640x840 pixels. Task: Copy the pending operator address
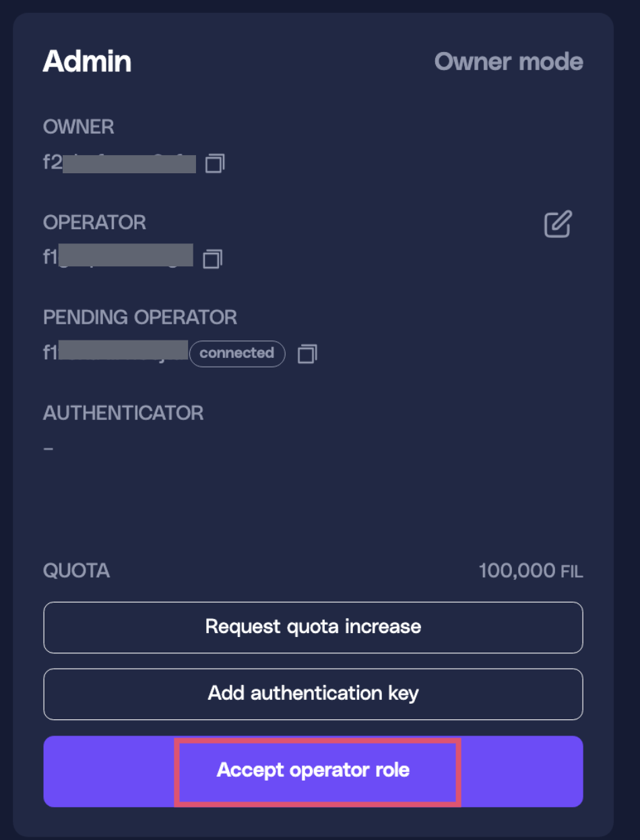(x=307, y=354)
